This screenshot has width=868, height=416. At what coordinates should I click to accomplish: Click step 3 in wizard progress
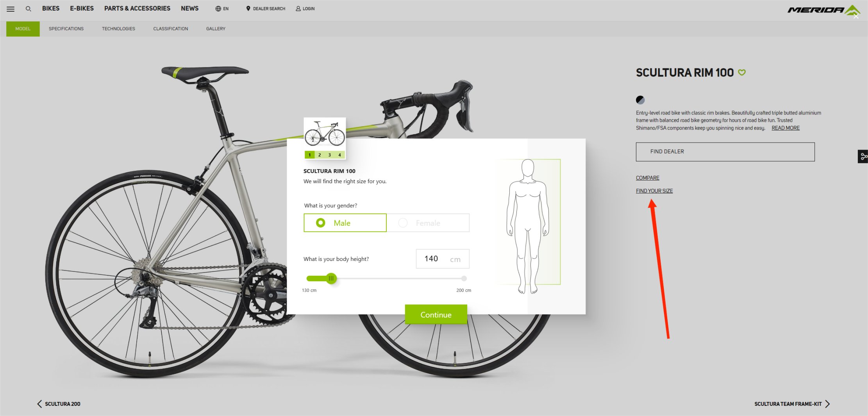[330, 155]
